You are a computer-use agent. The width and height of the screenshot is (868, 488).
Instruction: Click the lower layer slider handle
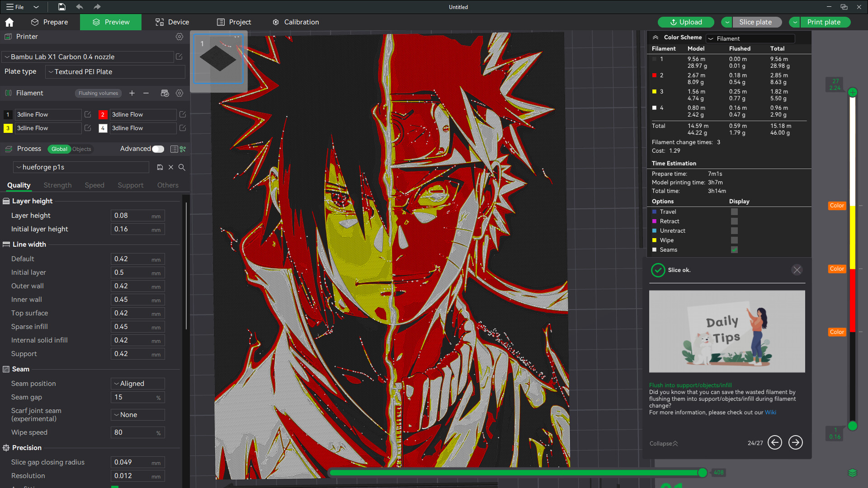point(853,426)
